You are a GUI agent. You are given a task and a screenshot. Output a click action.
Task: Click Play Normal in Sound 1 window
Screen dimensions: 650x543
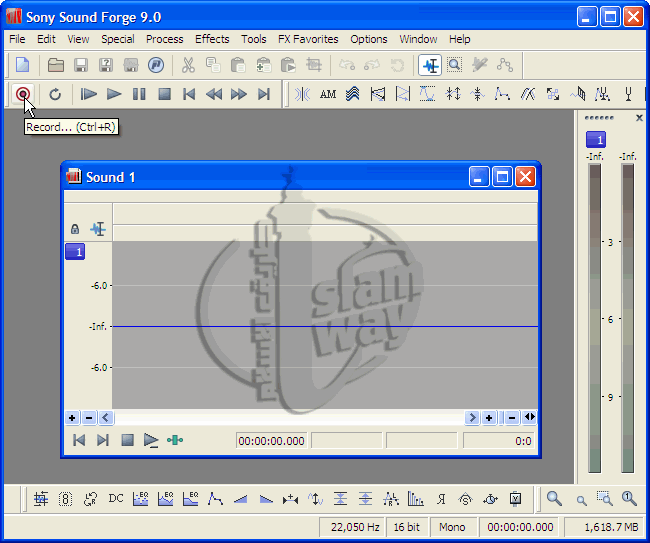click(151, 440)
